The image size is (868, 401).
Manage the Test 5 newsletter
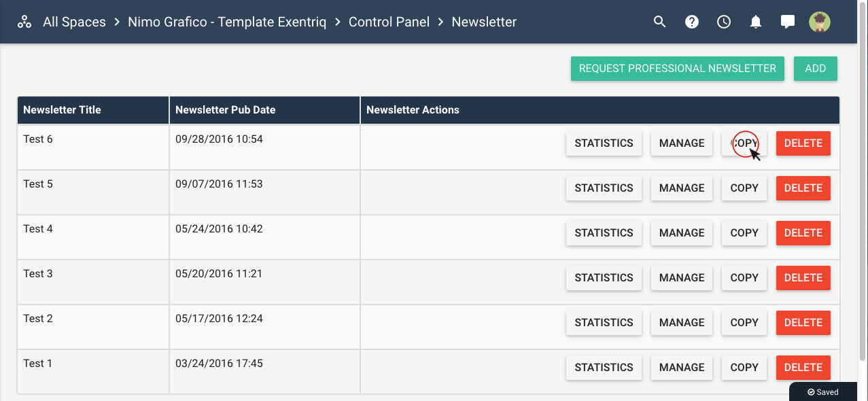click(682, 188)
